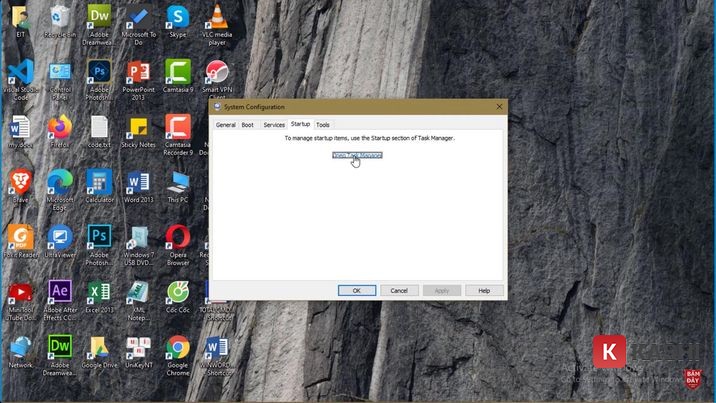Select the Visual Studio Code icon
Screen dimensions: 716x403
coord(21,80)
